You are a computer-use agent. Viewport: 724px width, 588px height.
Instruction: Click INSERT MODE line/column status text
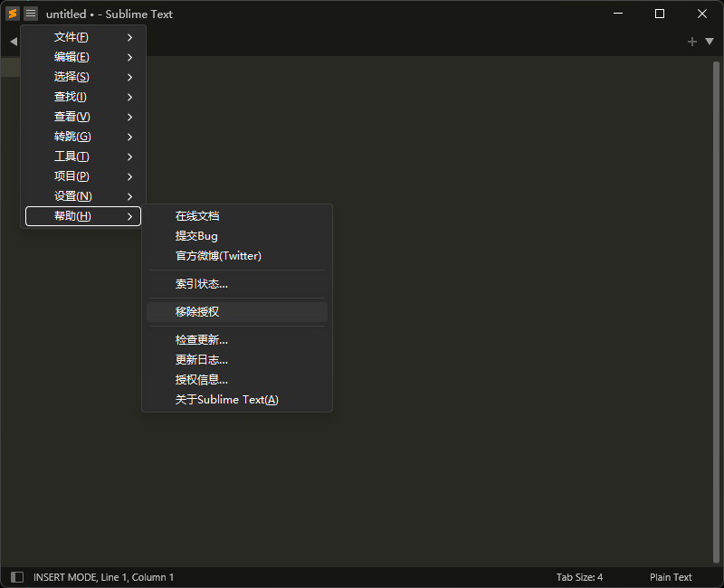pos(103,577)
